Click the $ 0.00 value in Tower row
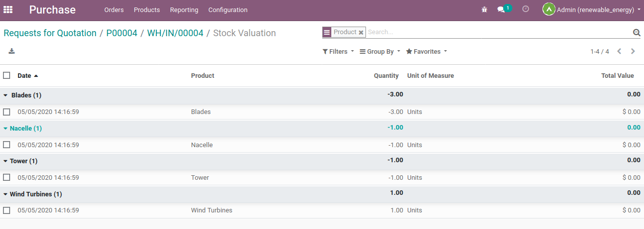The width and height of the screenshot is (644, 229). pyautogui.click(x=631, y=178)
